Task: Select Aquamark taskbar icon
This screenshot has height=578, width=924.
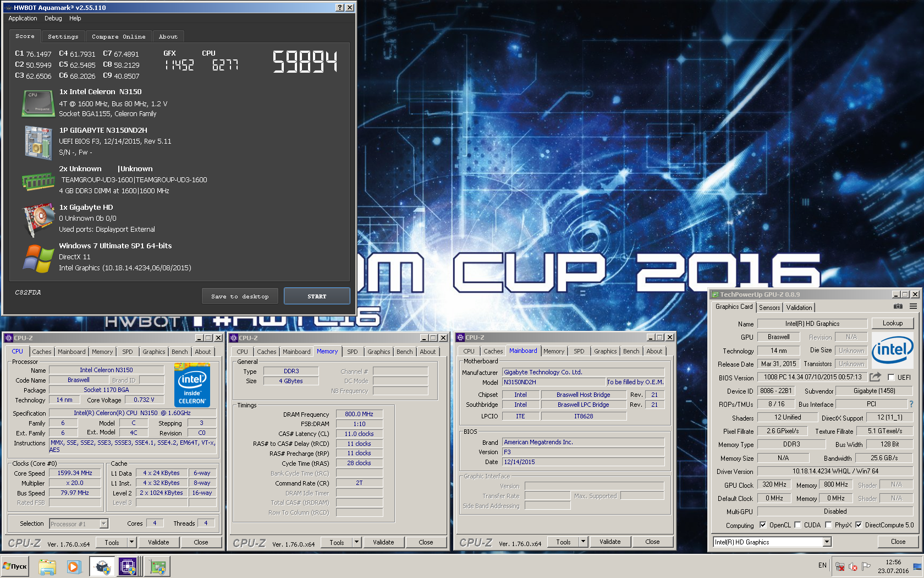Action: 102,566
